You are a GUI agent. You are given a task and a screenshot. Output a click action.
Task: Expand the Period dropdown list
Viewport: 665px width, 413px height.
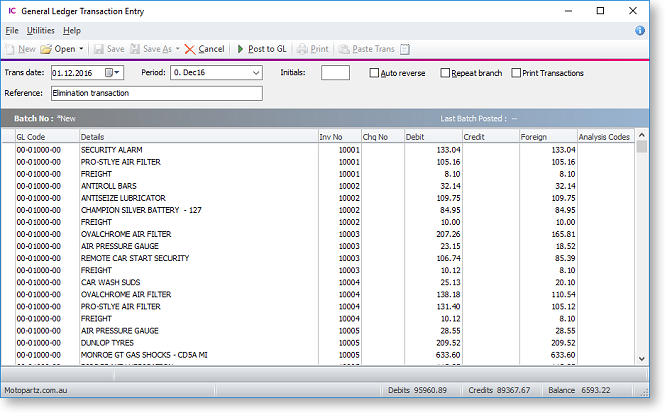(x=255, y=73)
